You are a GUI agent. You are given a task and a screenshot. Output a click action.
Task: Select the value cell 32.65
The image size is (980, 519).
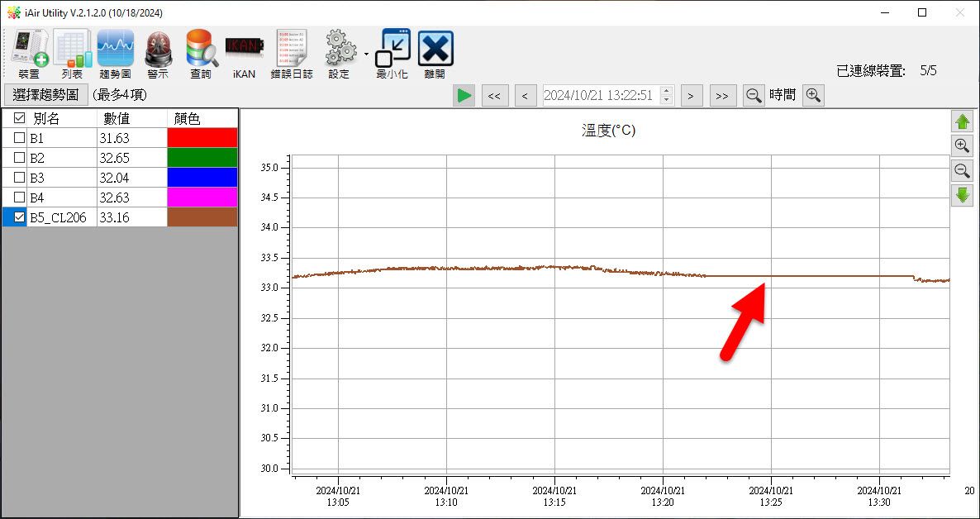tap(132, 158)
